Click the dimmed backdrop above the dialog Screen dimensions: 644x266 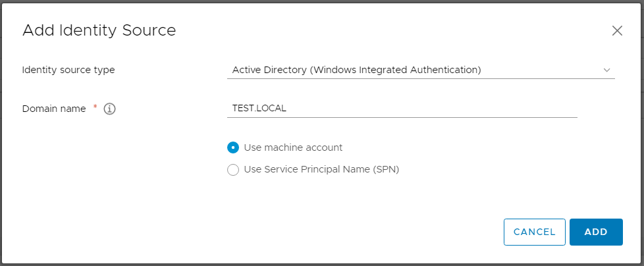click(x=322, y=1)
